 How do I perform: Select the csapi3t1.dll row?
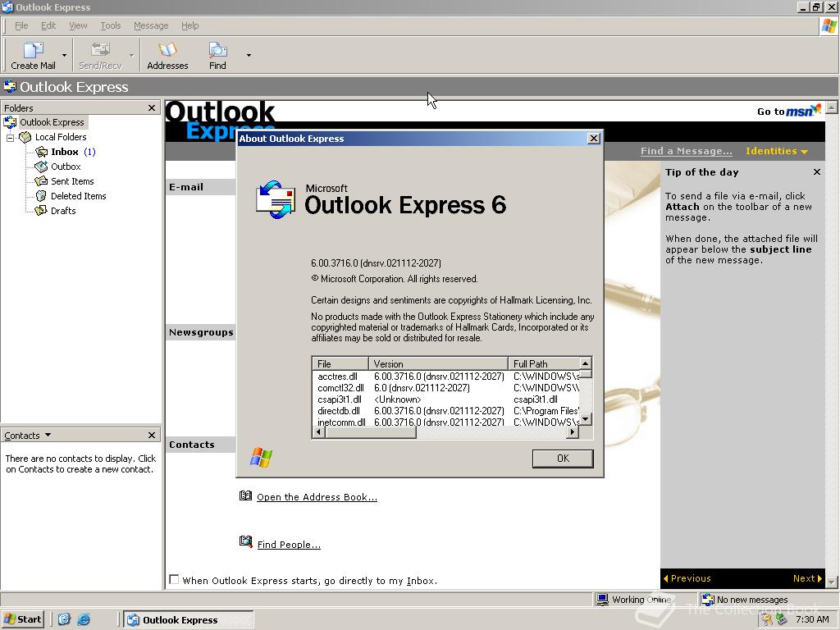(x=446, y=399)
